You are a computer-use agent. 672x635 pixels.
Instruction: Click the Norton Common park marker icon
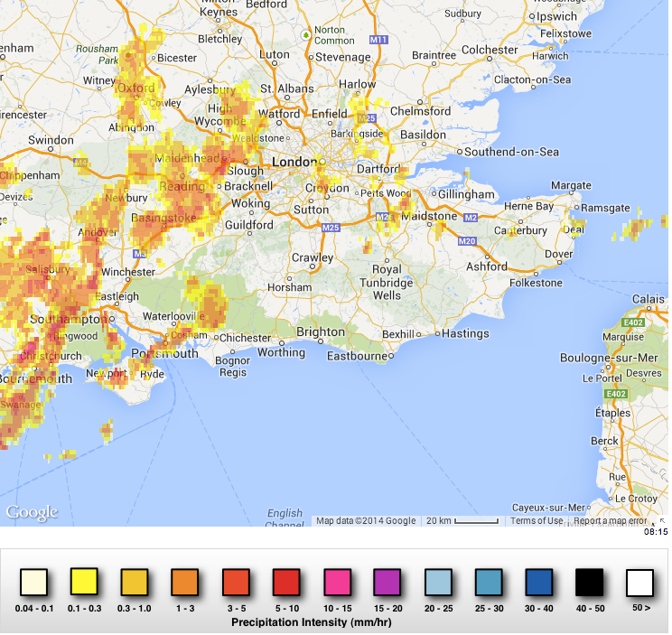click(x=306, y=35)
